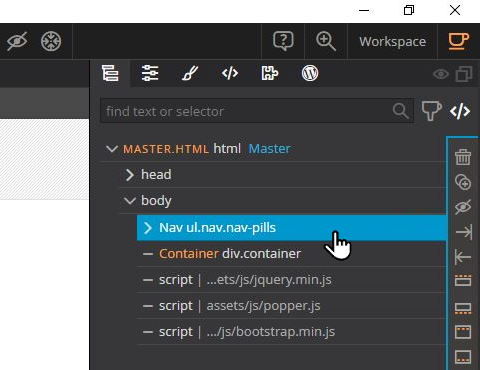Select the Container div.container row
The image size is (480, 370).
pos(292,254)
